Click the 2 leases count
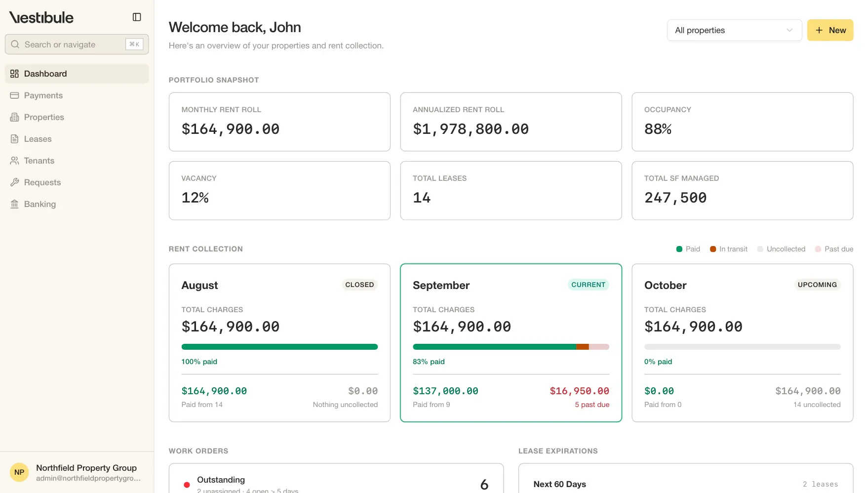 820,484
